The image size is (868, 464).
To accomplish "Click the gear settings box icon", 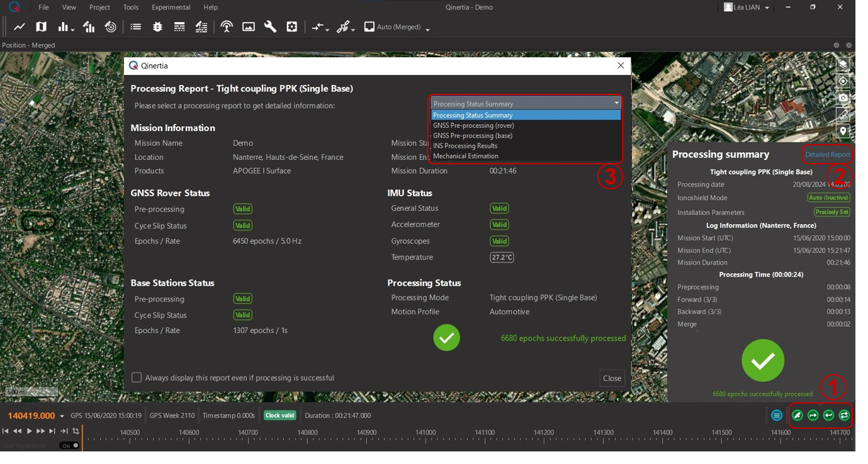I will click(x=292, y=27).
